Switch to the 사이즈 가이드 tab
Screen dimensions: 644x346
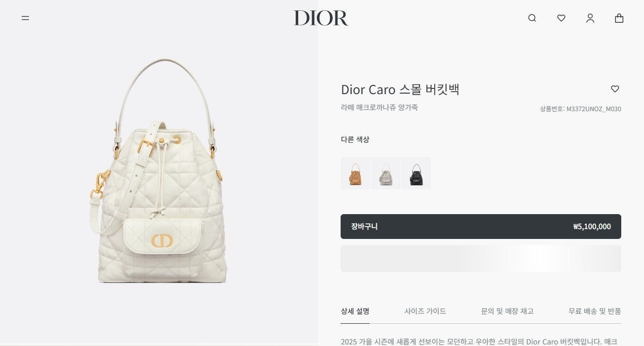click(x=425, y=311)
